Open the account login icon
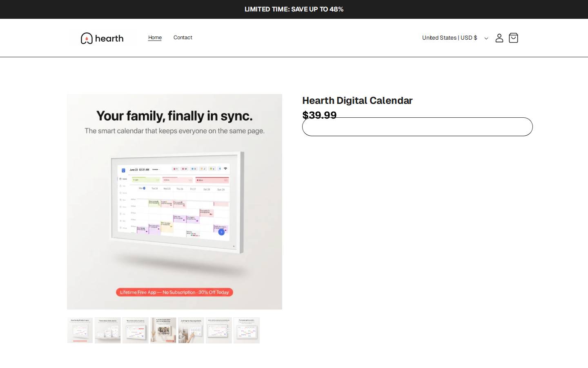The image size is (588, 368). (499, 38)
